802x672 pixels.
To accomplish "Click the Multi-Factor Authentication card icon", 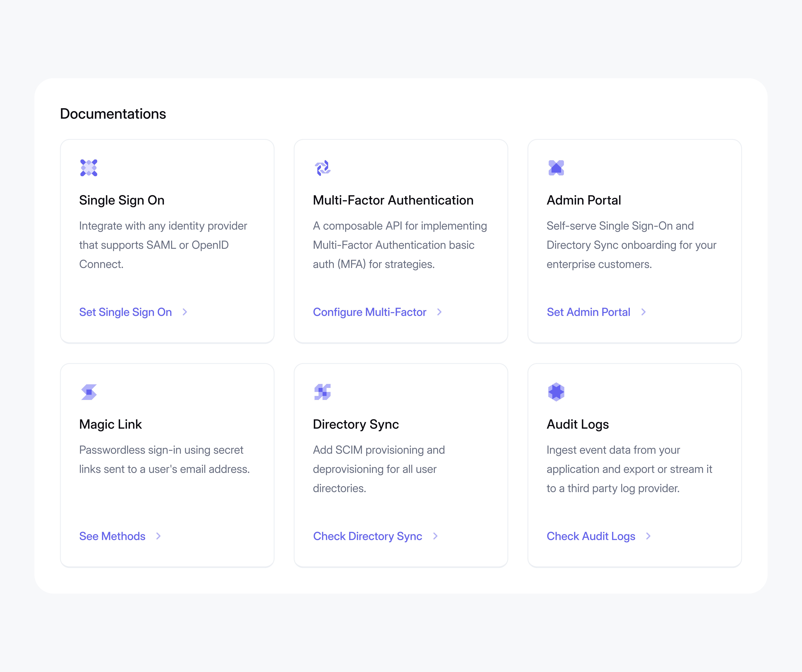I will 322,168.
